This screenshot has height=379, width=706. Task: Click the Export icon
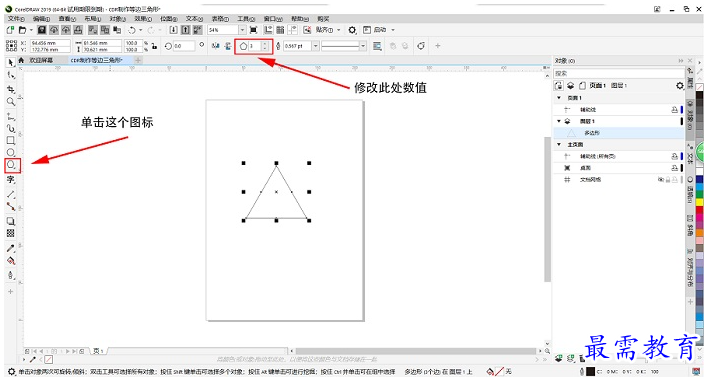(x=186, y=30)
